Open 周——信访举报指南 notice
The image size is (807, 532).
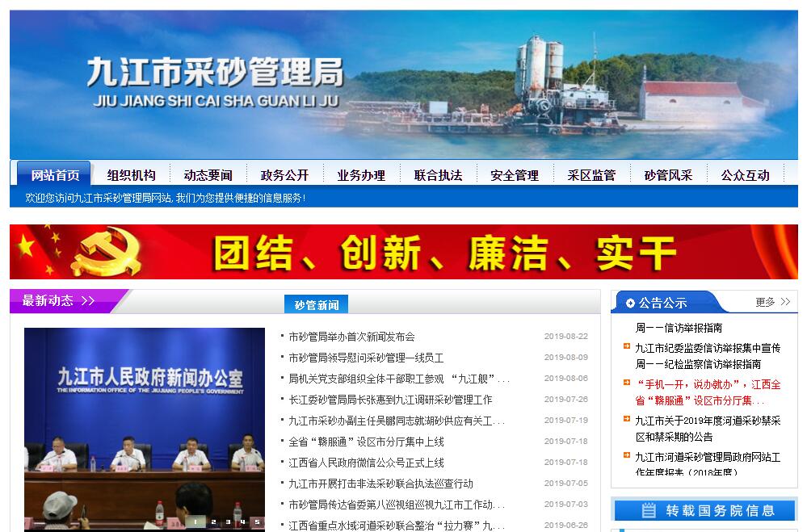pyautogui.click(x=679, y=328)
